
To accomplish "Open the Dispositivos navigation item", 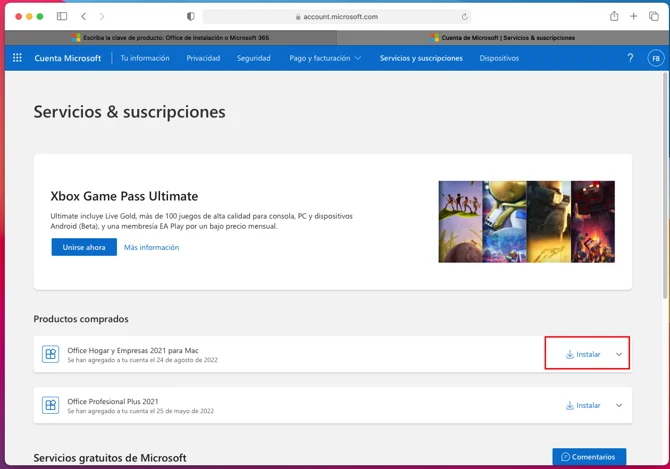I will pyautogui.click(x=499, y=58).
